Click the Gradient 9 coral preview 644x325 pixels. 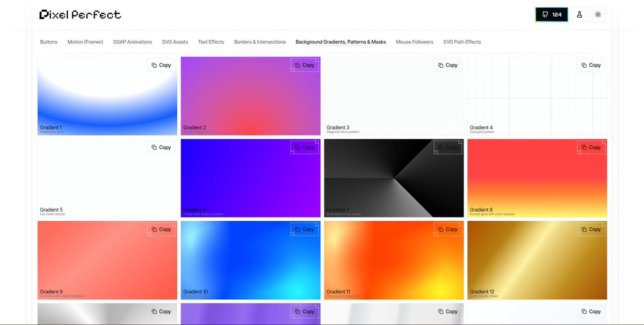pyautogui.click(x=107, y=261)
